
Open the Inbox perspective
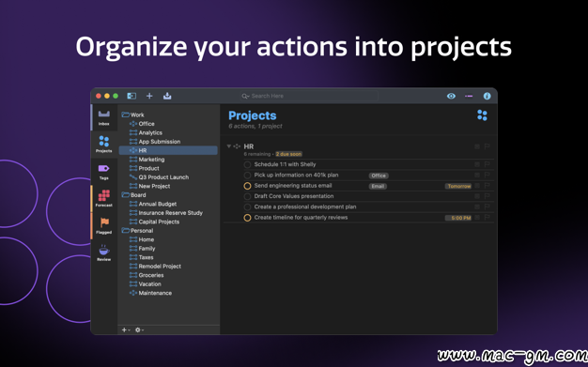point(104,117)
